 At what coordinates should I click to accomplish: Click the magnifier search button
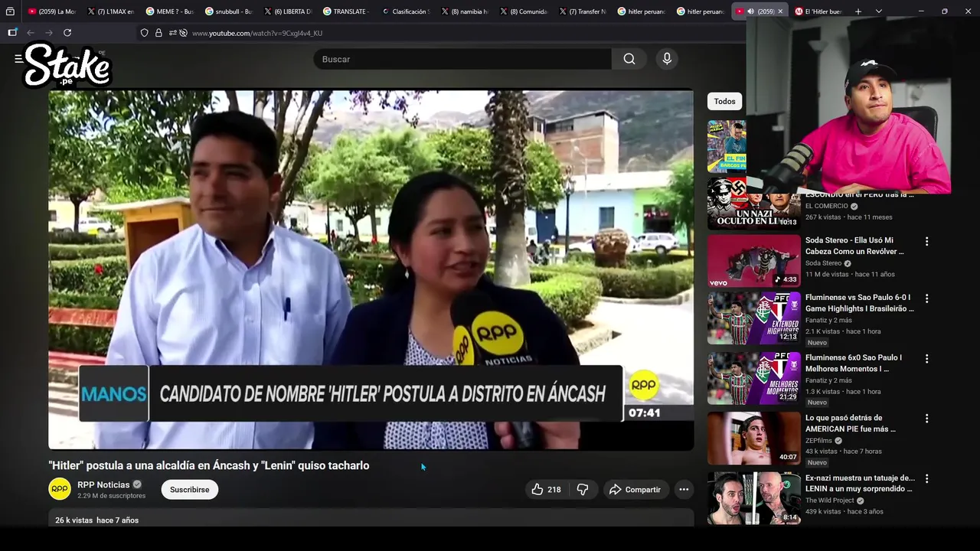(x=629, y=59)
